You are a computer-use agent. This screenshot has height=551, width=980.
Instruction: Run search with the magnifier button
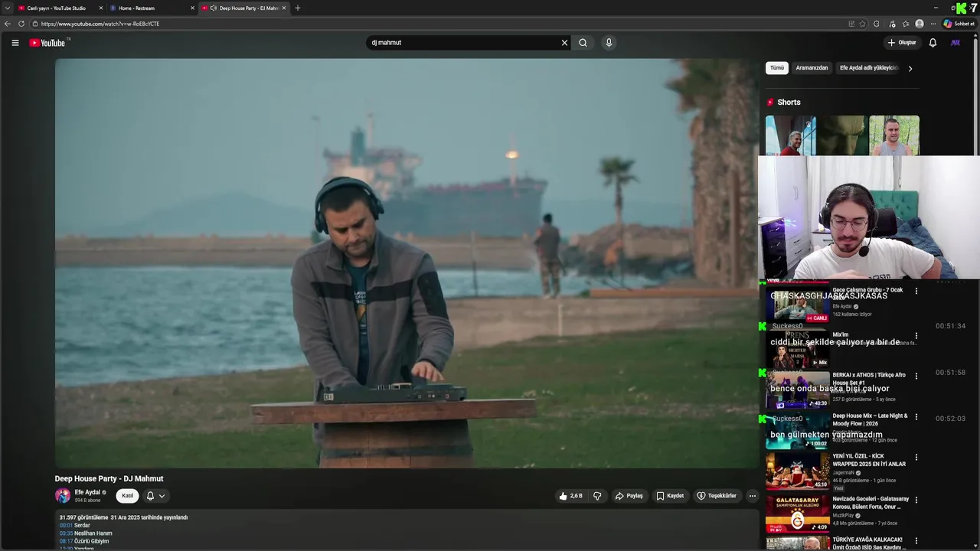(x=583, y=43)
